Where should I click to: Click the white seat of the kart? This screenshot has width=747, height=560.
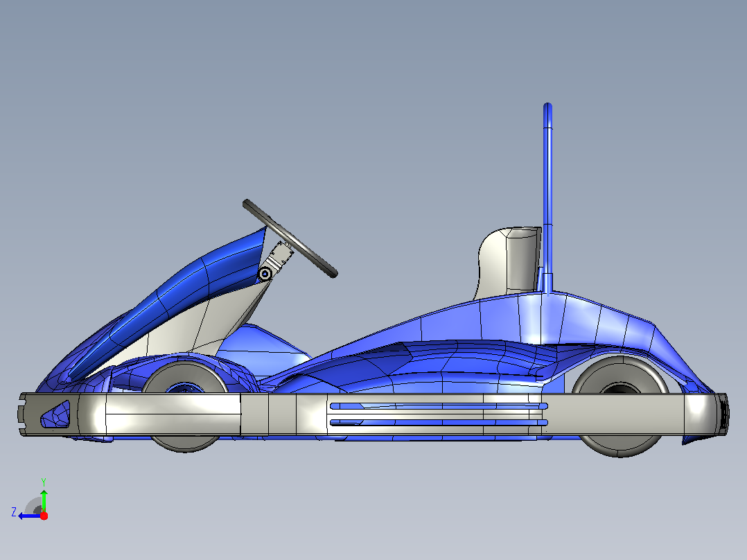(x=507, y=262)
